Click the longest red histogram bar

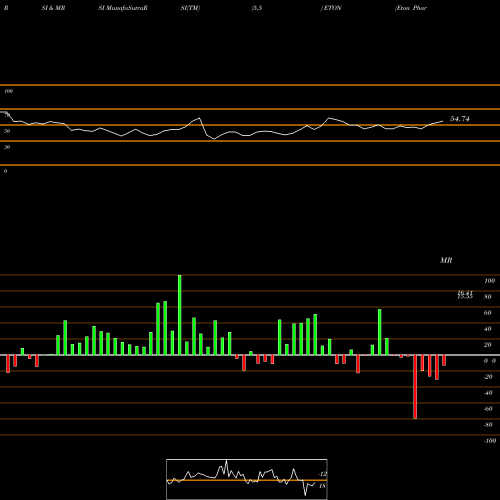415,387
